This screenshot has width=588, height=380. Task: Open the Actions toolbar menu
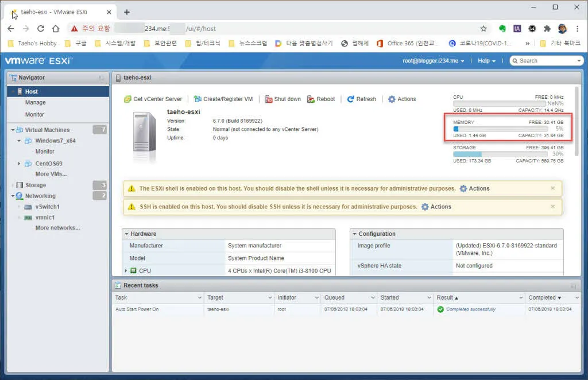[x=401, y=99]
